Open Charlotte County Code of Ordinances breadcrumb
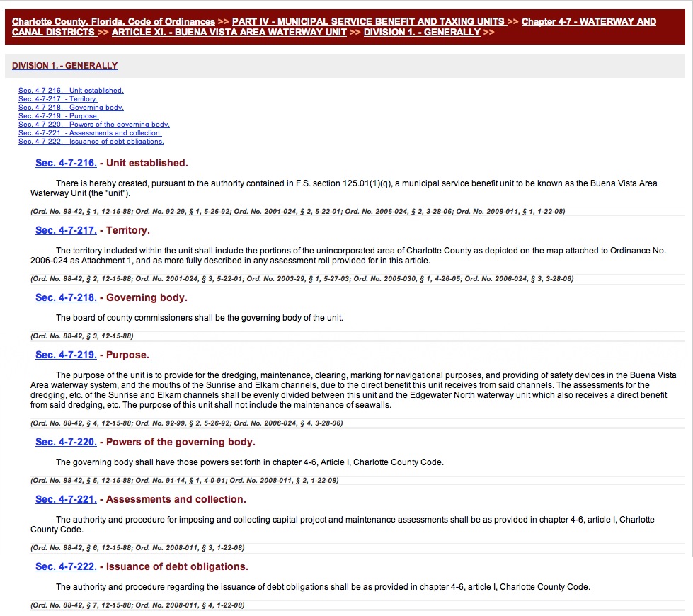This screenshot has width=693, height=616. coord(113,22)
